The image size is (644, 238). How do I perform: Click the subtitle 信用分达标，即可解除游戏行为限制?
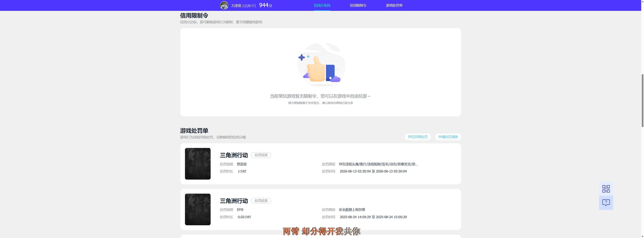coord(221,22)
